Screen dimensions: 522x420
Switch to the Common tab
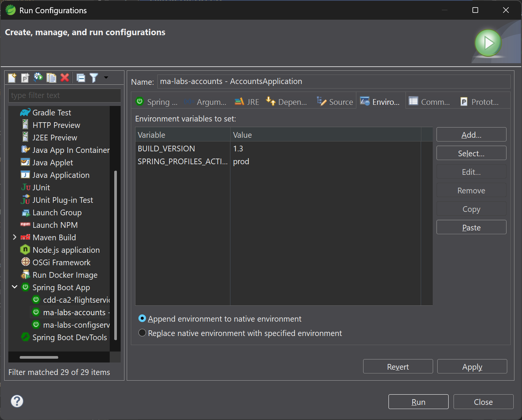[x=430, y=102]
